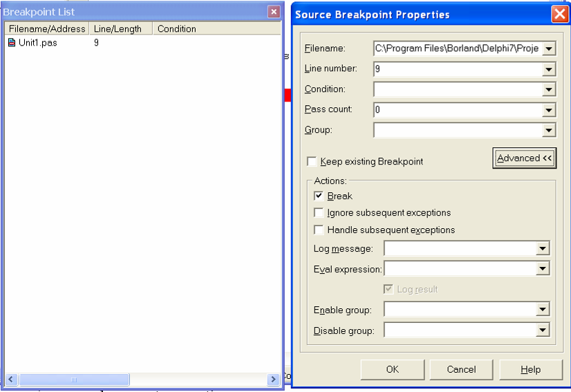
Task: Open the Disable group dropdown arrow
Action: (543, 330)
